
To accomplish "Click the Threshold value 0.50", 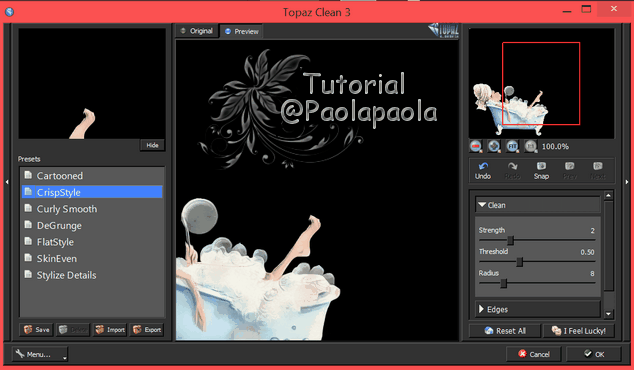I will (587, 252).
